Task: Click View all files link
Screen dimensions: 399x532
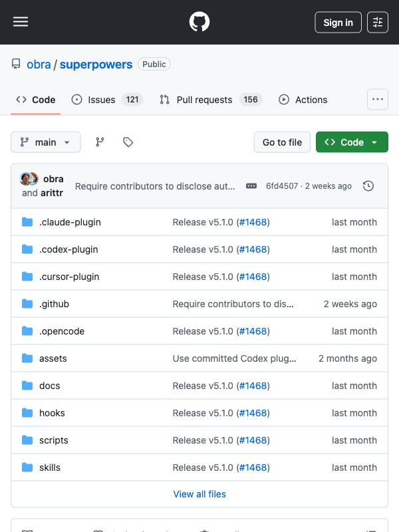Action: pyautogui.click(x=199, y=494)
